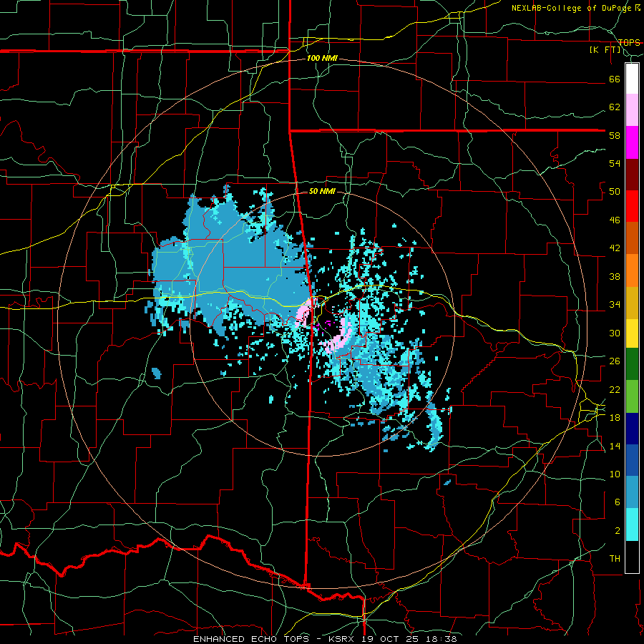Click the 18 value in the color scale

click(x=615, y=418)
